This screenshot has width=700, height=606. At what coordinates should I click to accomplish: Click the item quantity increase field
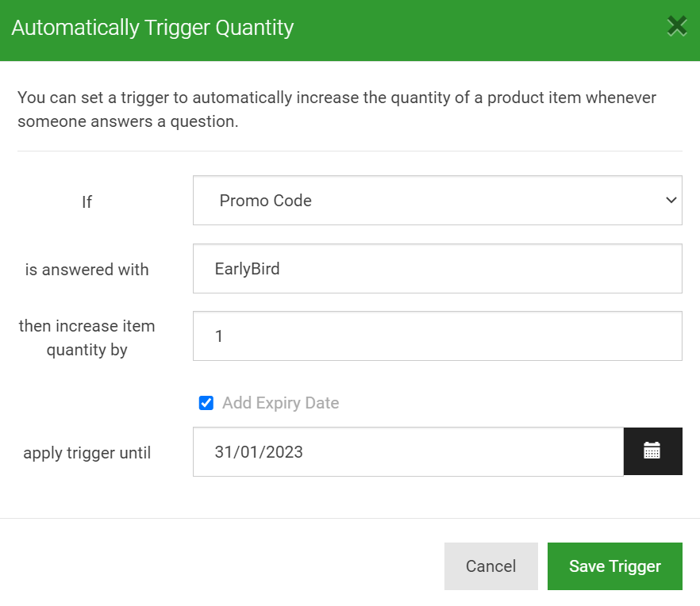[x=437, y=336]
